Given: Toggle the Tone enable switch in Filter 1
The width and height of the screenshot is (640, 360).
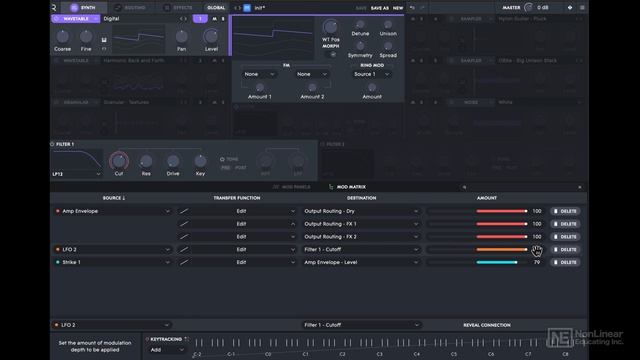Looking at the screenshot, I should click(x=222, y=159).
